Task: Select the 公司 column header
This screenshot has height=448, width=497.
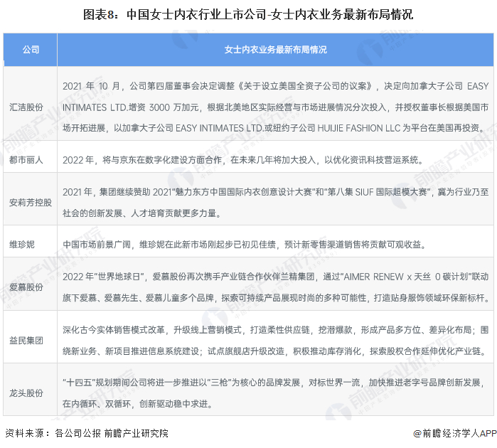Action: (31, 50)
